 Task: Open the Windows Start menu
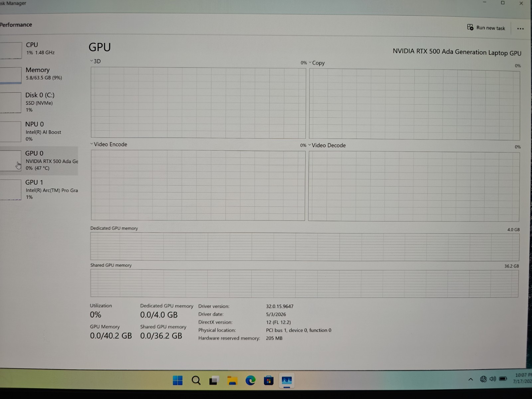coord(178,380)
